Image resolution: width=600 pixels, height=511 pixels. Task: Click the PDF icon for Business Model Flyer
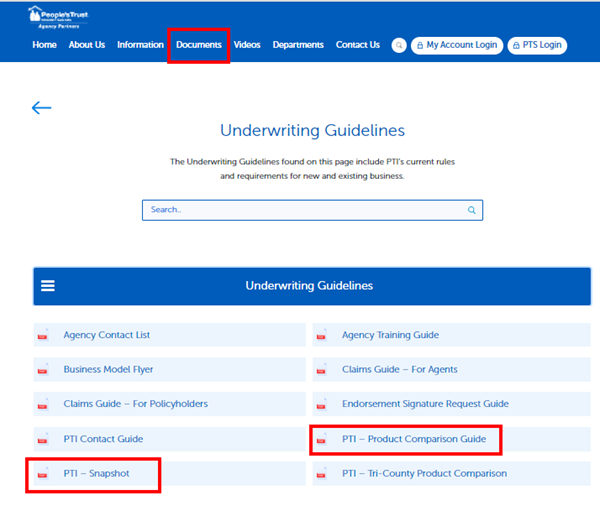43,369
